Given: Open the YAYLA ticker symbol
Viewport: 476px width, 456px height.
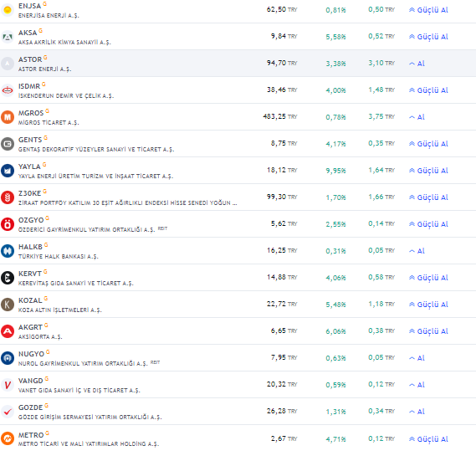Looking at the screenshot, I should 29,167.
